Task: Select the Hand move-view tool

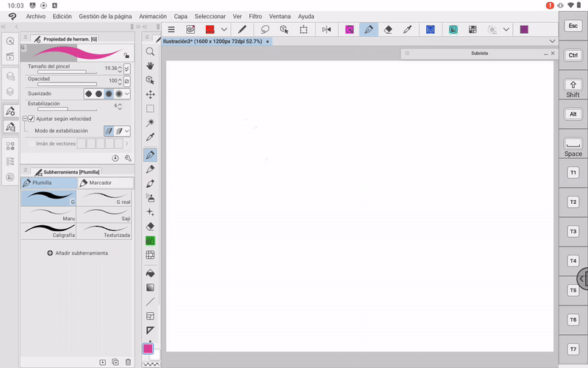Action: [150, 66]
